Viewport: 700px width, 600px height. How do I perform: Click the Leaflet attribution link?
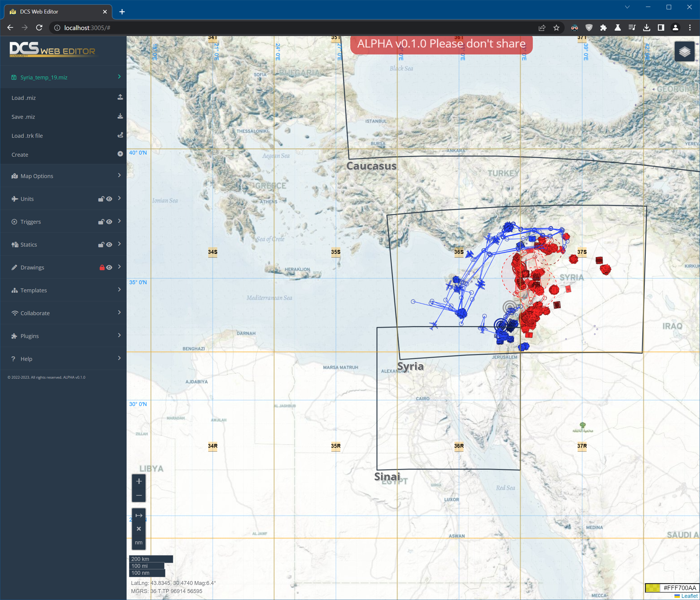(689, 596)
